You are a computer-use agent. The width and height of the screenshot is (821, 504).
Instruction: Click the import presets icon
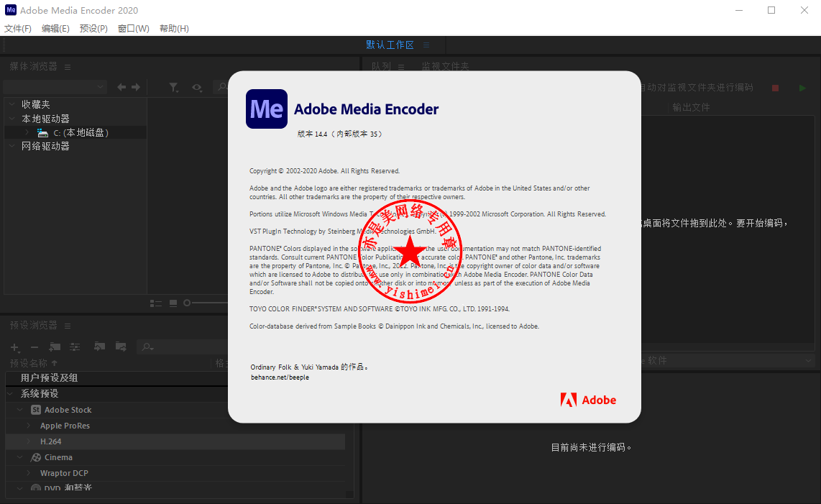click(x=99, y=347)
